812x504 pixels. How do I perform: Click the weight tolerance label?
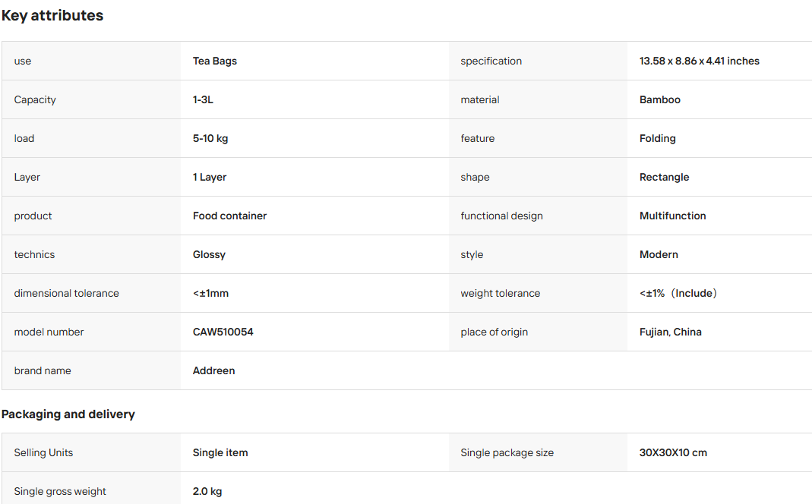(x=501, y=294)
